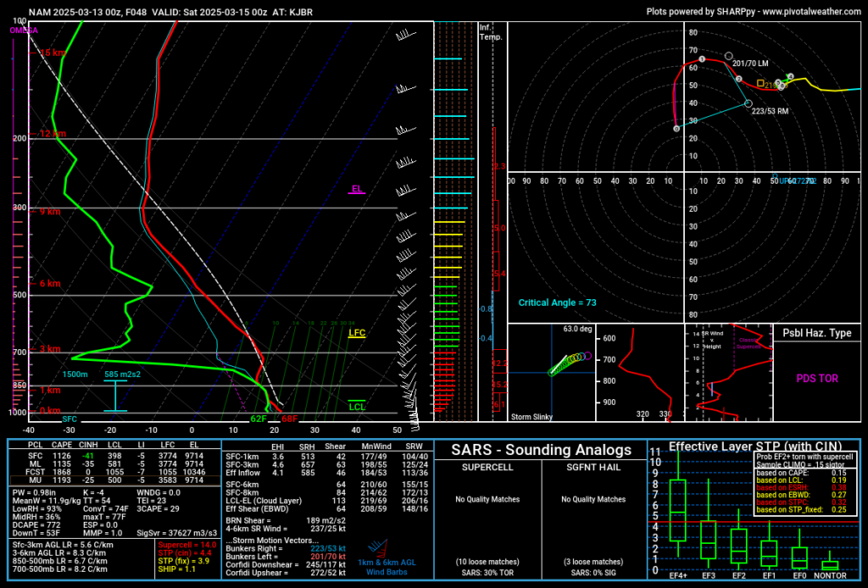This screenshot has width=868, height=588.
Task: Click the LFC marker on the sounding
Action: click(356, 334)
